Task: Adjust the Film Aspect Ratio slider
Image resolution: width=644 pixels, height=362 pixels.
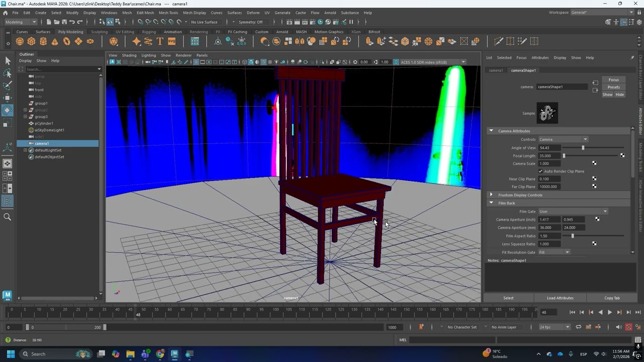Action: point(573,236)
